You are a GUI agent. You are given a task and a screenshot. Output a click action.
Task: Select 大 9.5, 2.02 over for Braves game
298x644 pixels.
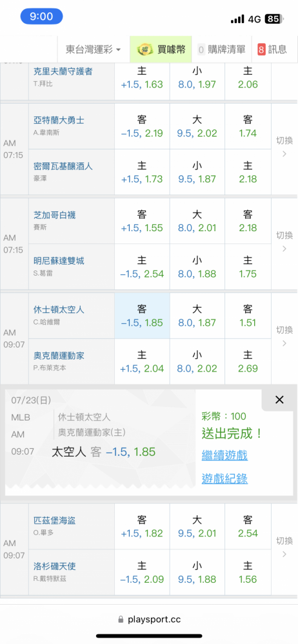[x=197, y=126]
